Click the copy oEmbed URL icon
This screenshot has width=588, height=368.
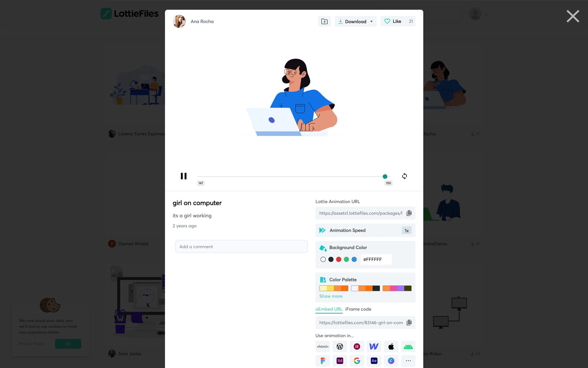409,323
